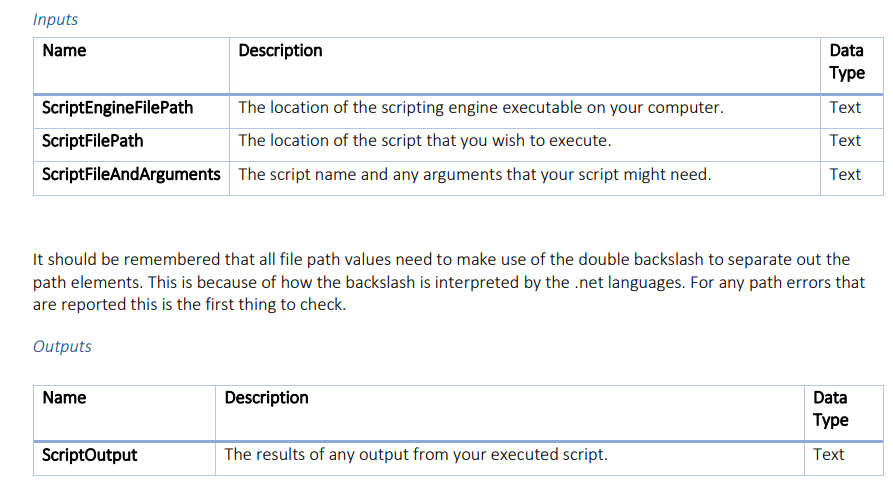Click the script name and arguments description

click(474, 175)
